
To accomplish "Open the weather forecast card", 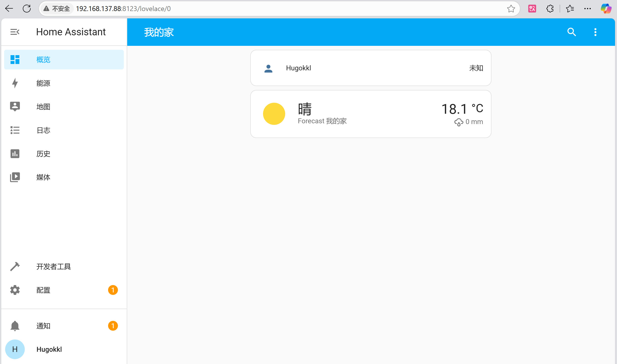I will click(x=371, y=114).
